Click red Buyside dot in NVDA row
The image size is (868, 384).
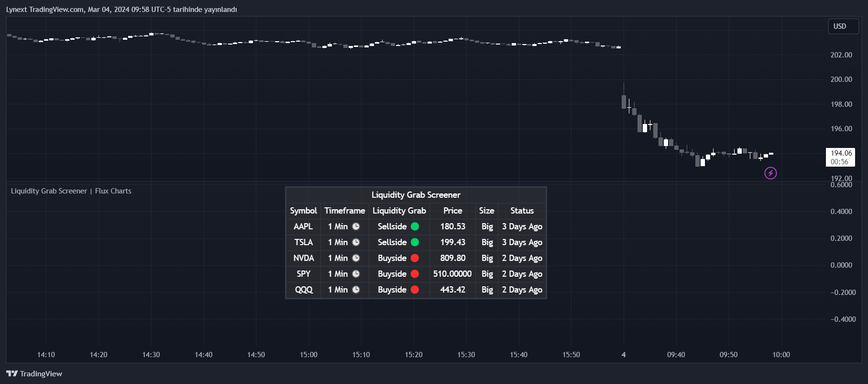click(x=415, y=258)
